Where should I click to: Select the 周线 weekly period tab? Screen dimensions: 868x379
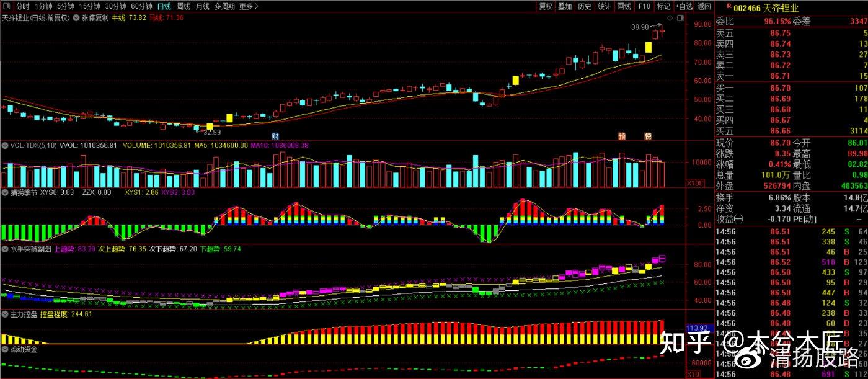point(184,6)
